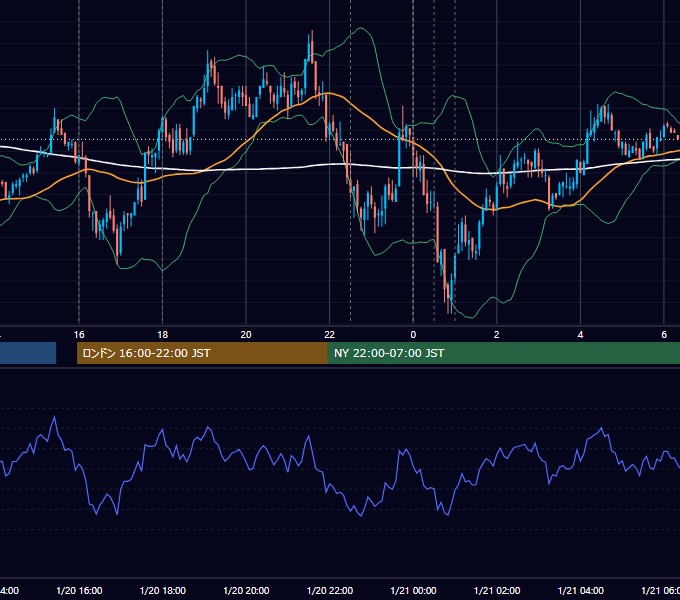Viewport: 680px width, 600px height.
Task: Click the 1/20 20:00 date label
Action: tap(246, 590)
